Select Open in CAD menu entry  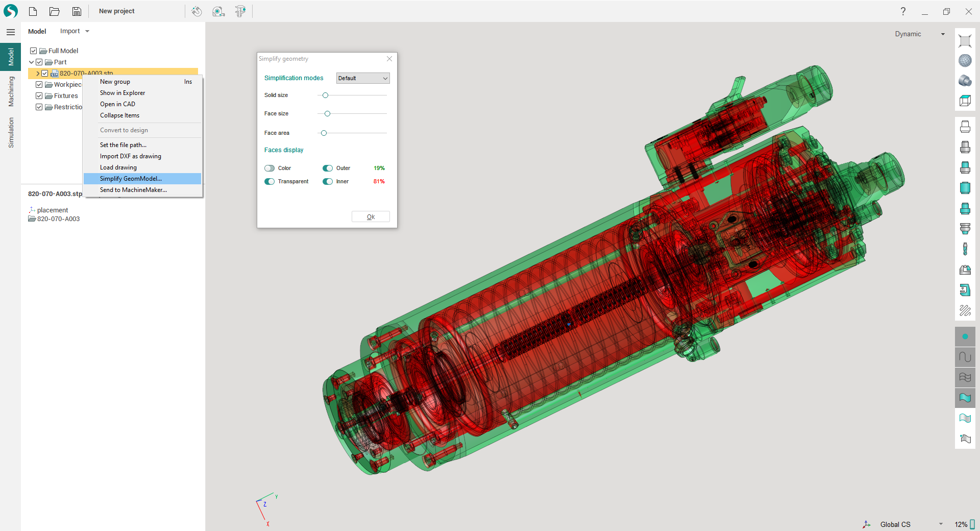coord(143,104)
